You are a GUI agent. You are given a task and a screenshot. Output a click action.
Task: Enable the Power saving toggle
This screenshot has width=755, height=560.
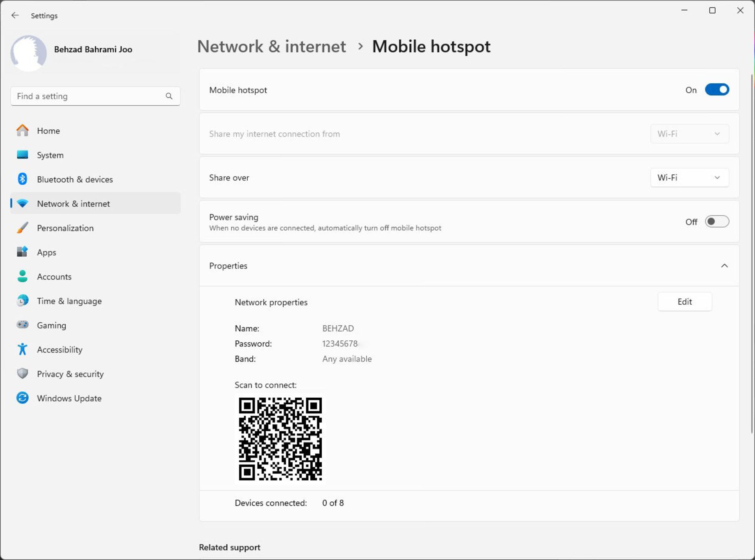click(x=717, y=222)
